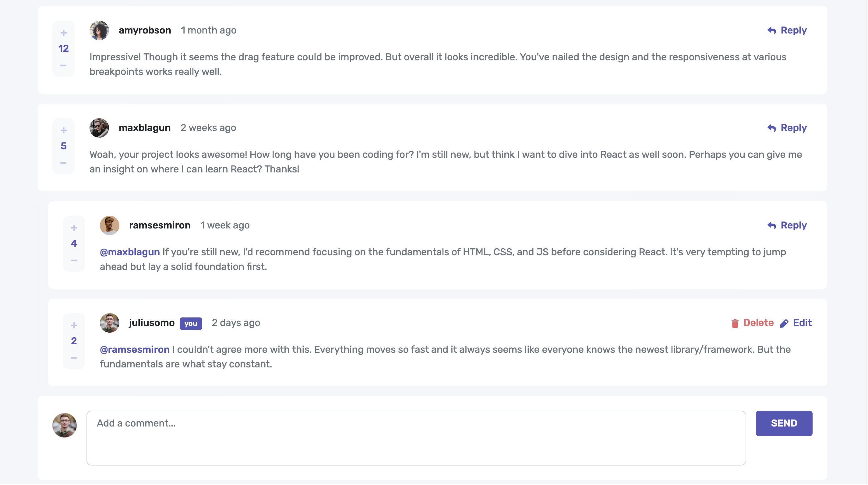Downvote ramsesmiron's reply with the minus icon
Image resolution: width=868 pixels, height=485 pixels.
click(x=74, y=260)
